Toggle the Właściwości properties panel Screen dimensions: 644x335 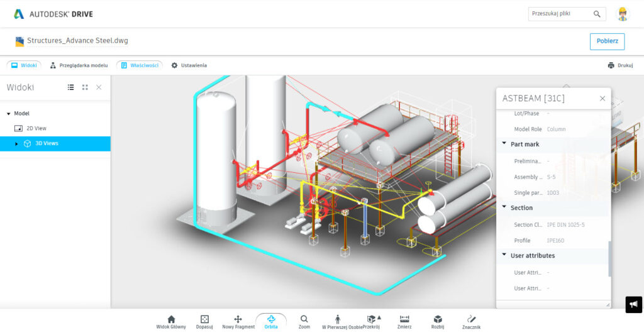139,65
